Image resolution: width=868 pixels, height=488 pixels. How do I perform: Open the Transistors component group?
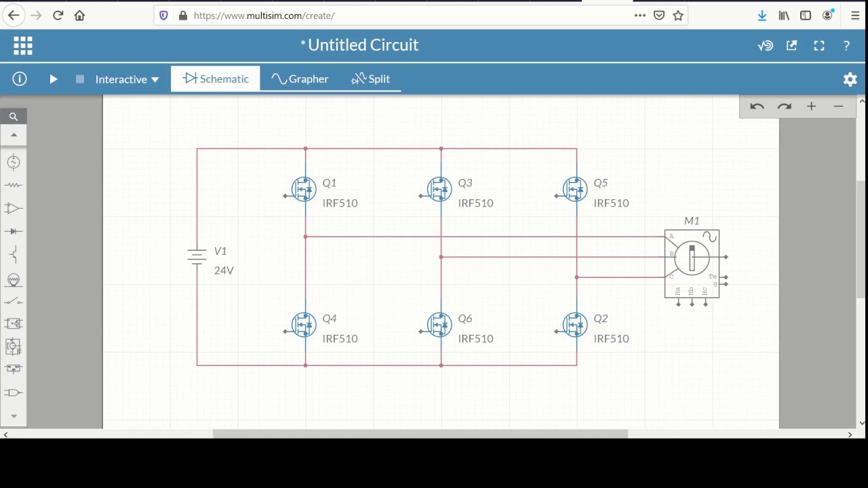click(x=14, y=255)
